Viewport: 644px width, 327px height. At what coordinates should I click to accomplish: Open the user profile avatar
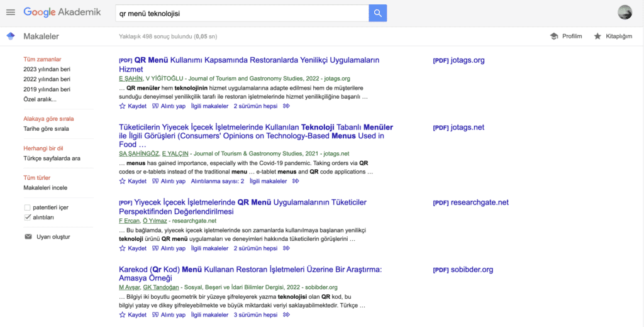click(x=625, y=13)
